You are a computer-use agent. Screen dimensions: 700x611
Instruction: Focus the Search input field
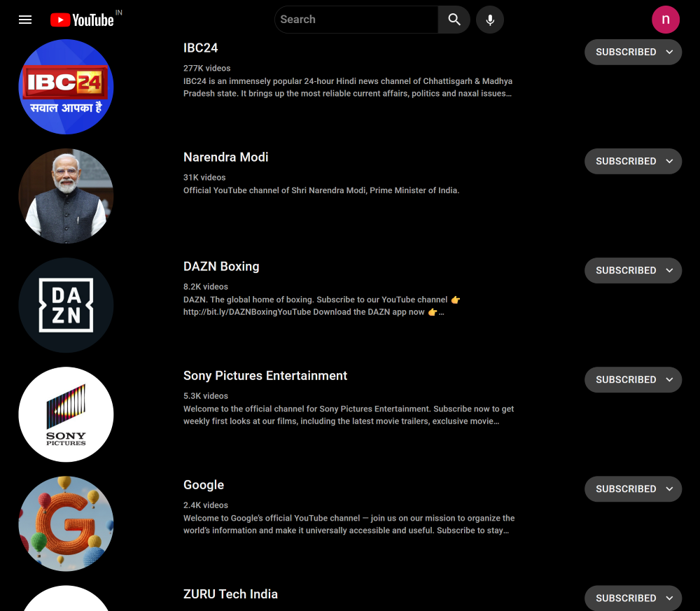coord(356,20)
